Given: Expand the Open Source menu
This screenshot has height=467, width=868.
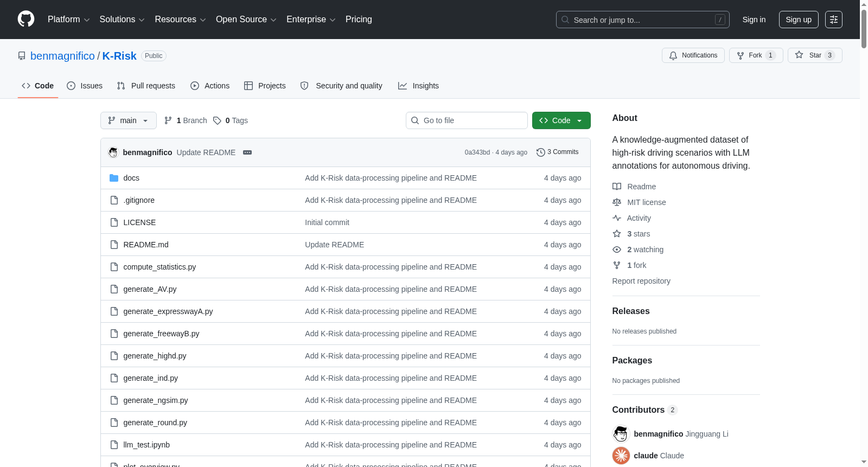Looking at the screenshot, I should click(246, 20).
